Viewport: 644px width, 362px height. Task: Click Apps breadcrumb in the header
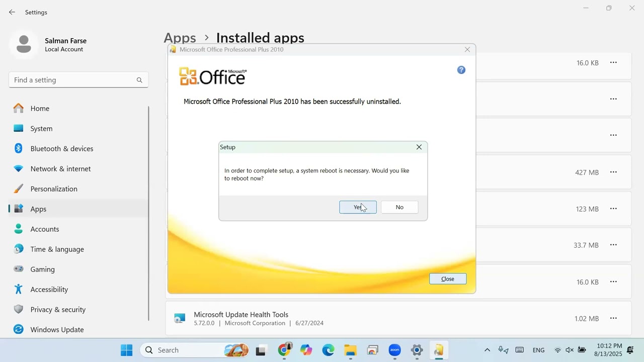180,38
